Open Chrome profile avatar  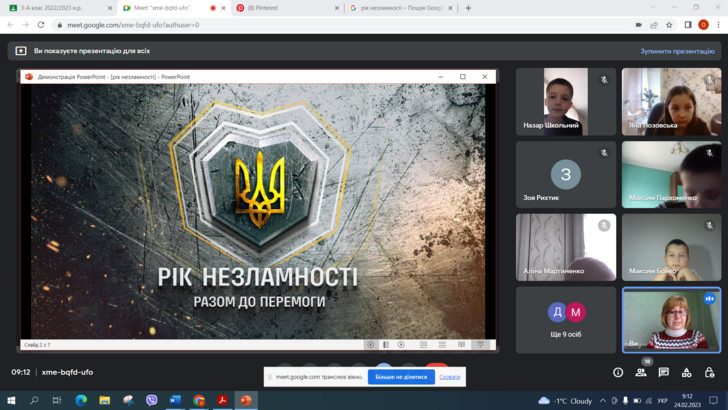[703, 25]
